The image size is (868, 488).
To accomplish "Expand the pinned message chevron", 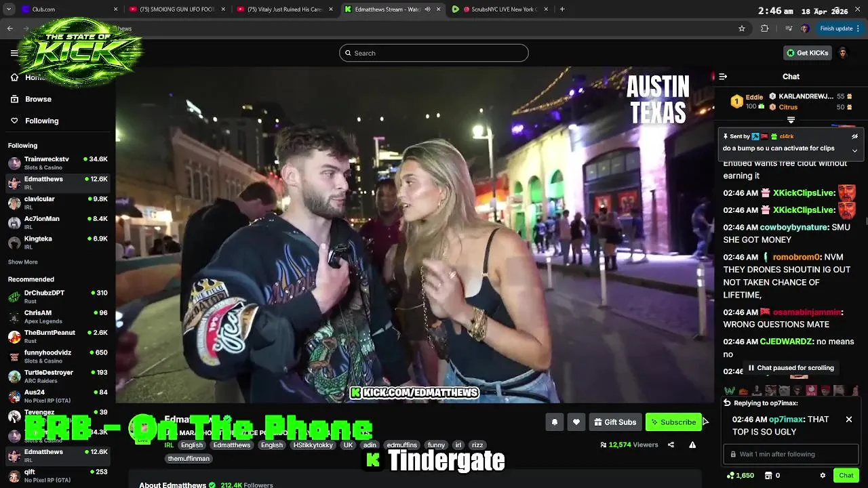I will [854, 150].
